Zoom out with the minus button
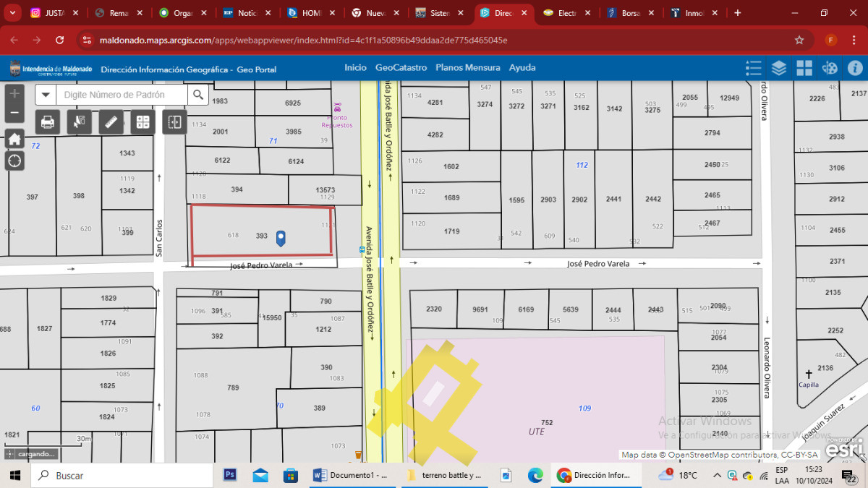This screenshot has height=488, width=868. coord(14,113)
